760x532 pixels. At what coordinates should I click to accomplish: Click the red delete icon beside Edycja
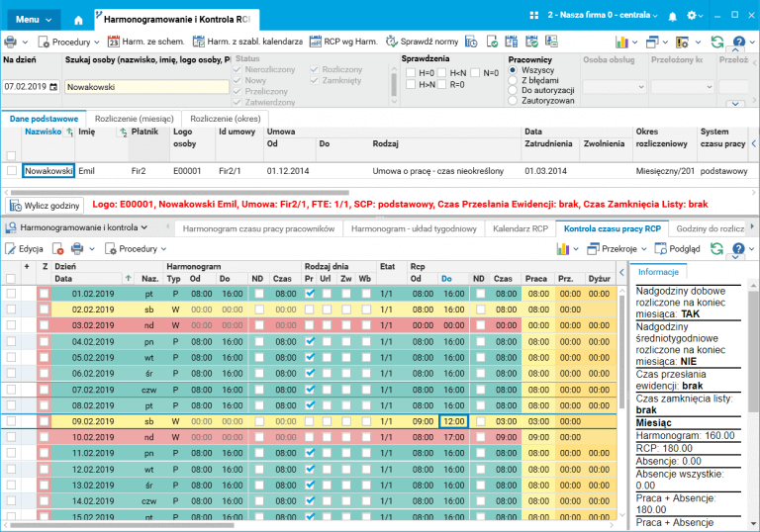(x=58, y=249)
